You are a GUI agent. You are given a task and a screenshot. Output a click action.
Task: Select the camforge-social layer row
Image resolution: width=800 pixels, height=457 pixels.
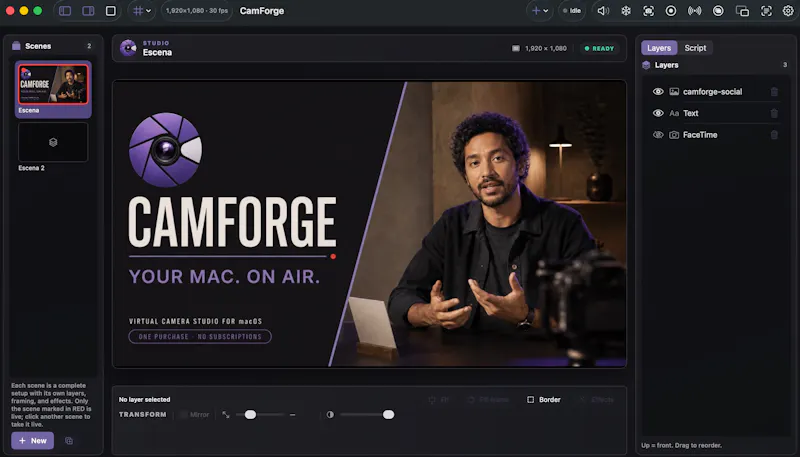(716, 92)
